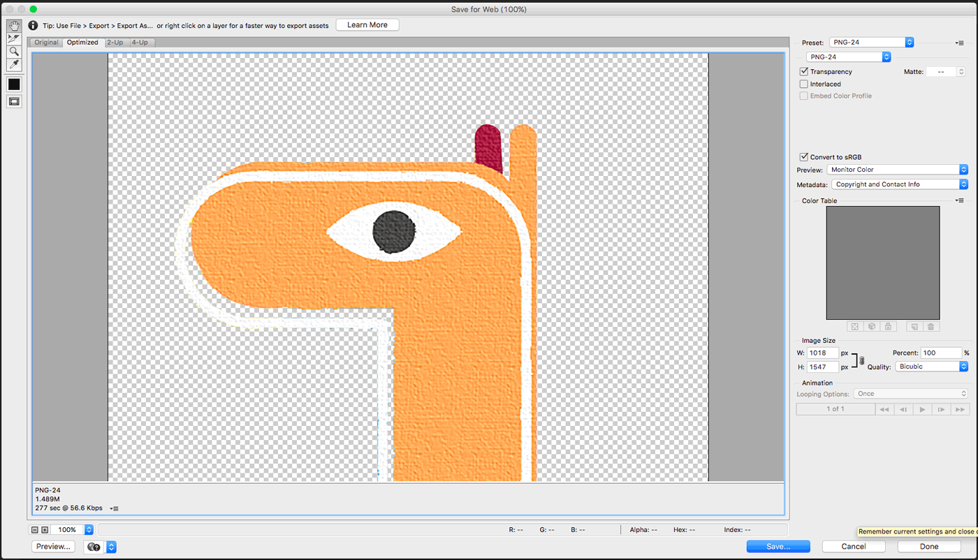Enable the Interlaced checkbox
Screen dimensions: 978x560
click(x=804, y=84)
